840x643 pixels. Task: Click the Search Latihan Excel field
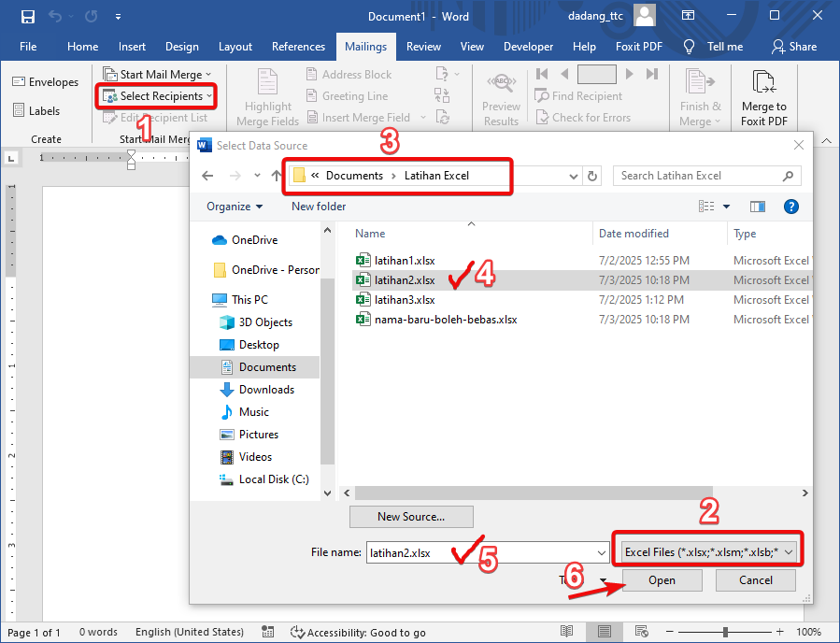coord(706,176)
